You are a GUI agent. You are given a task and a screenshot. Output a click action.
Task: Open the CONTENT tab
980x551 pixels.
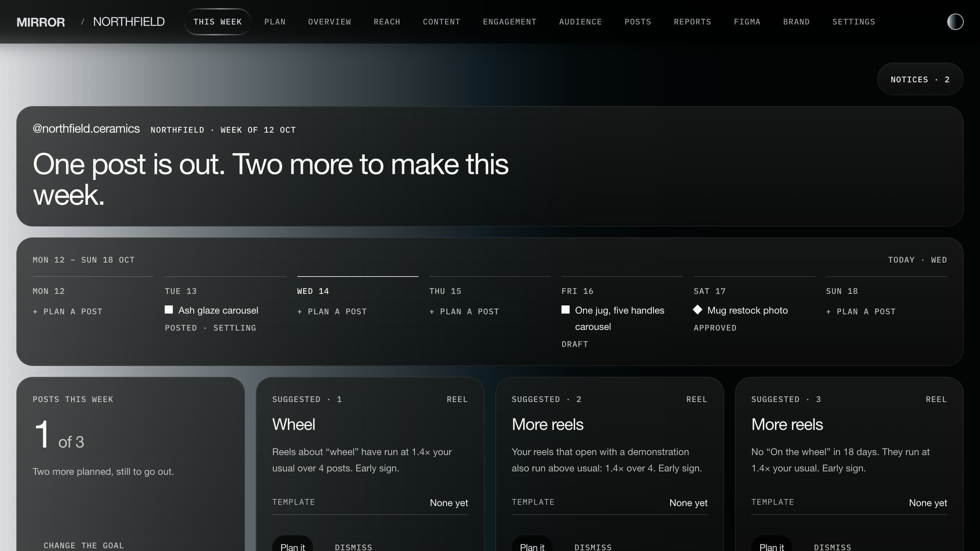coord(441,22)
